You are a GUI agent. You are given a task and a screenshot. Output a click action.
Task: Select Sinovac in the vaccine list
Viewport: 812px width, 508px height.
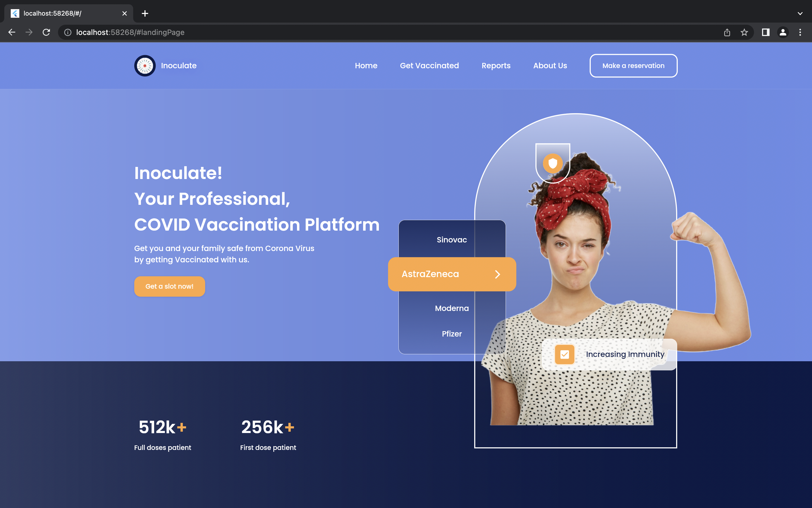[452, 239]
